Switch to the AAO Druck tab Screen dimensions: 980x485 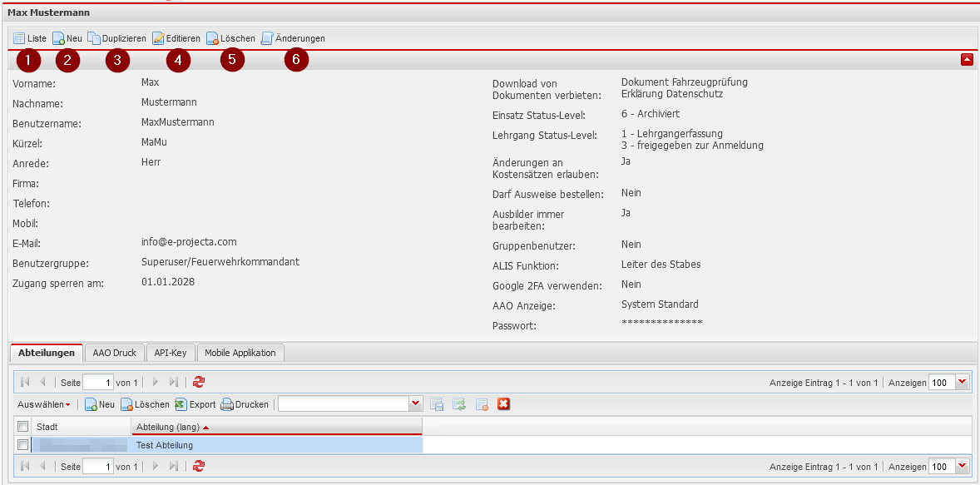point(115,353)
